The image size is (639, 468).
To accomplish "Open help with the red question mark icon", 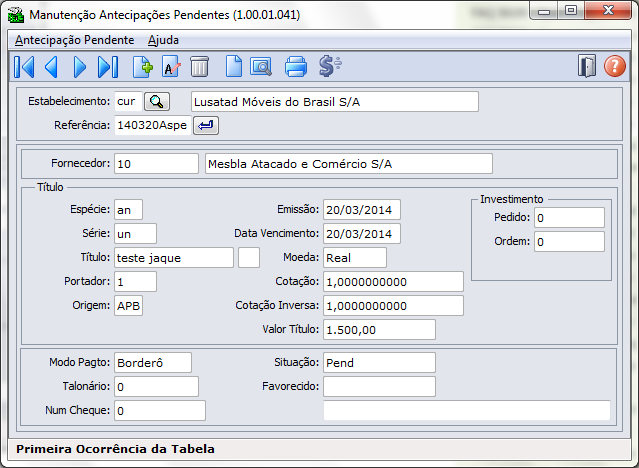I will (615, 66).
